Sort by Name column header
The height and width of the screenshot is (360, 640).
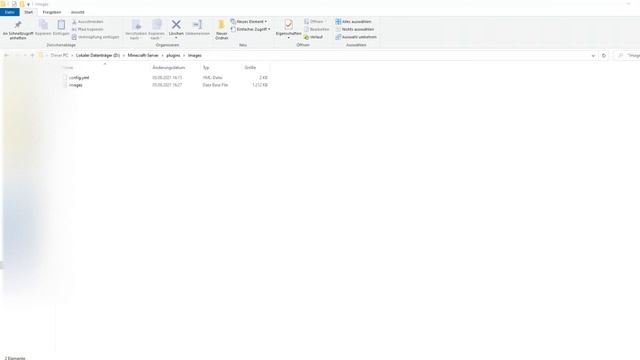[x=68, y=68]
